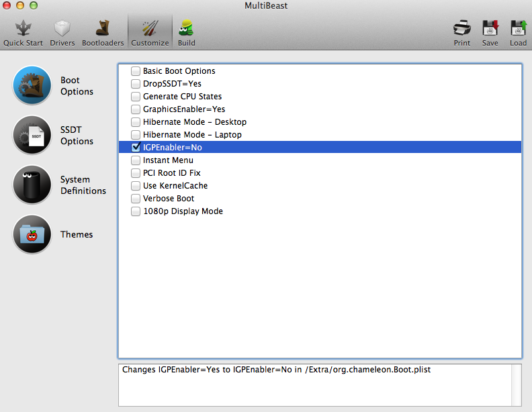
Task: Click the Build toolbar label
Action: click(x=186, y=43)
